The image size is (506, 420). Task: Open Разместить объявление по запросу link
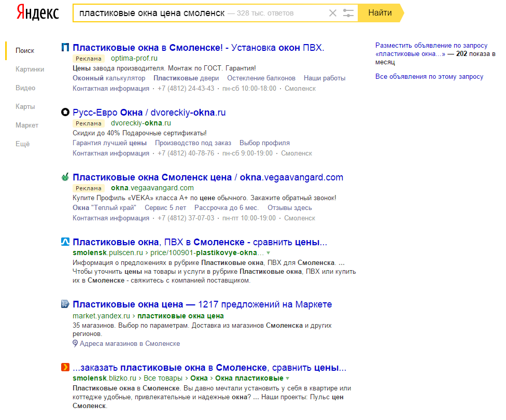(431, 50)
